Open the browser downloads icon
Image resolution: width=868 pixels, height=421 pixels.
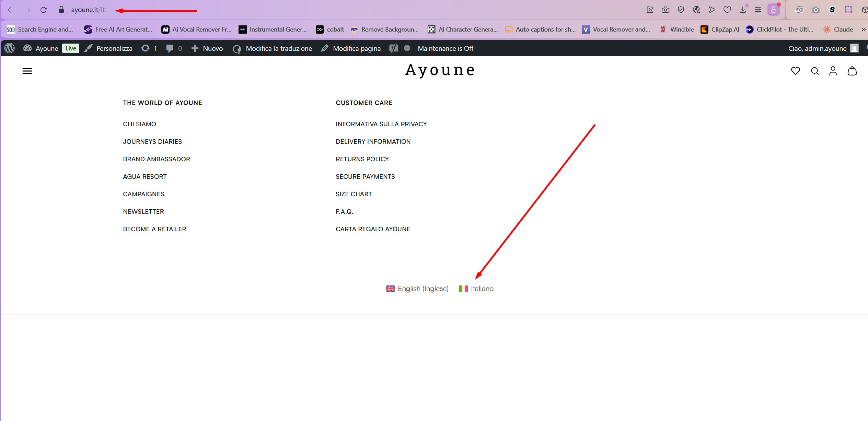(x=743, y=10)
